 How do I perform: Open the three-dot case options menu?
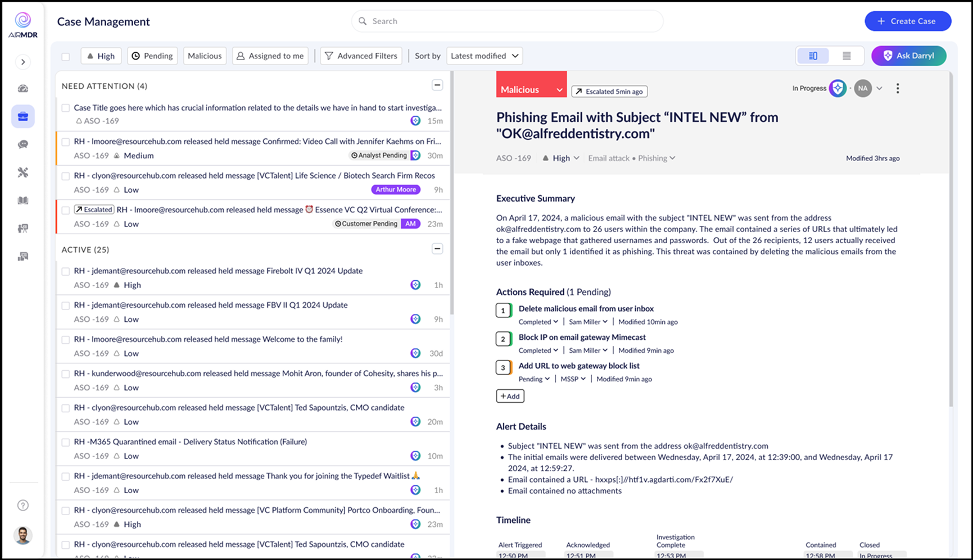(897, 88)
